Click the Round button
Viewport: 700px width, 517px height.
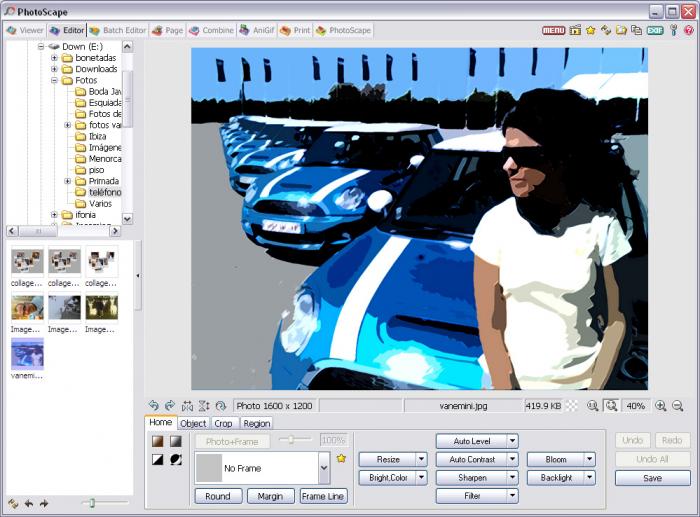tap(218, 496)
